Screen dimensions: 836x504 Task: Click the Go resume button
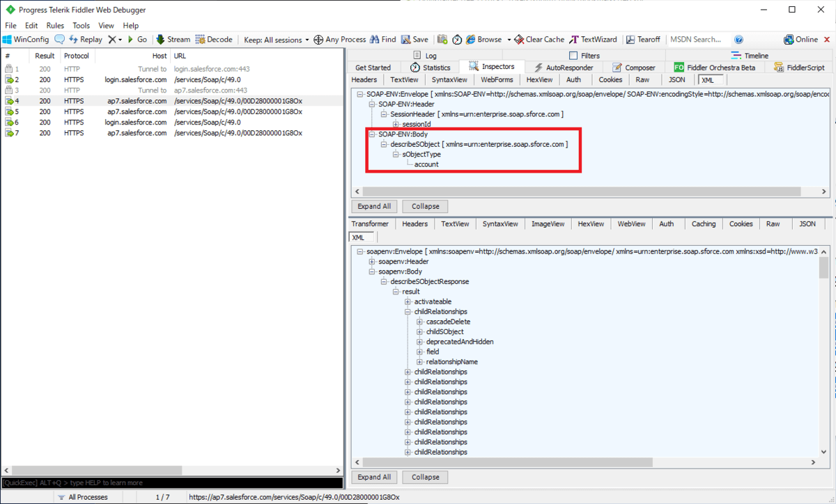[x=137, y=40]
